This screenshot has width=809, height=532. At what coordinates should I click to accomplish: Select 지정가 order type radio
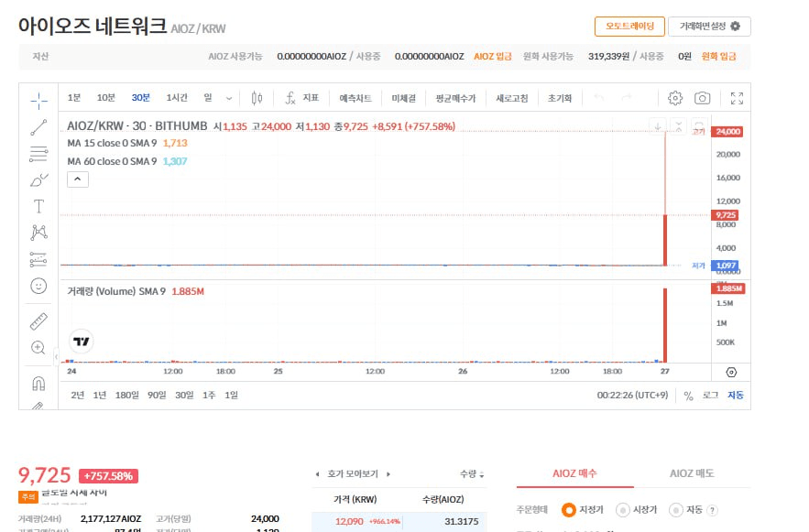coord(569,510)
